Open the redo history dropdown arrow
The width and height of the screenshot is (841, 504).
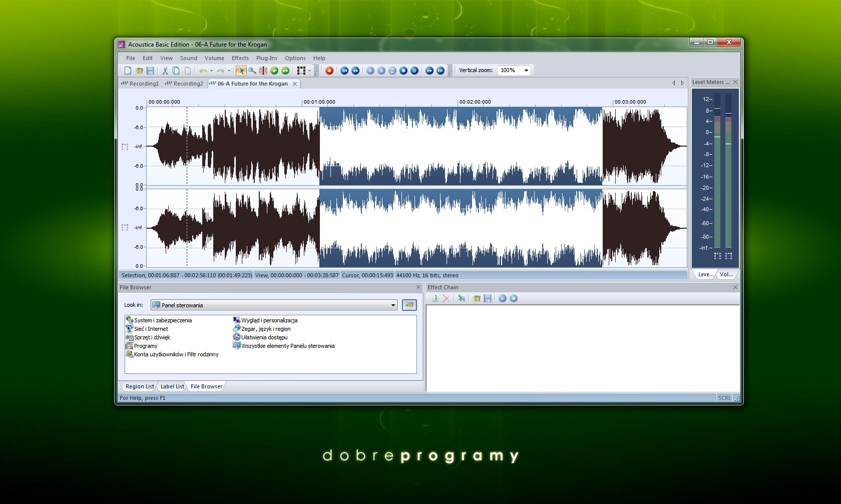pos(229,71)
